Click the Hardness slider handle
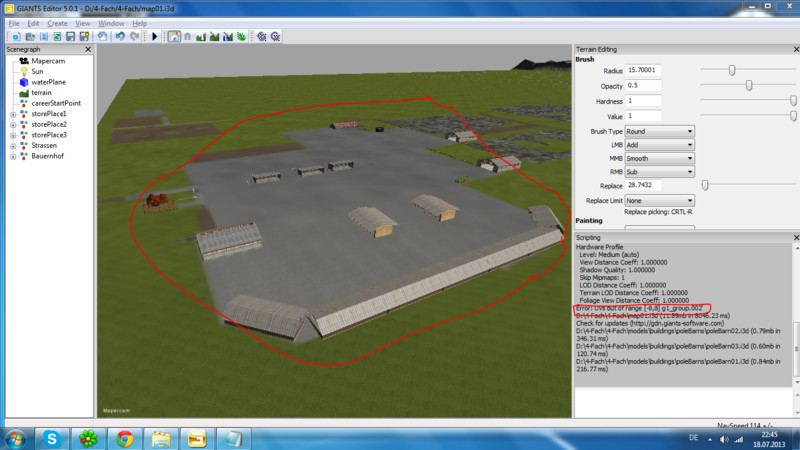 pos(793,101)
